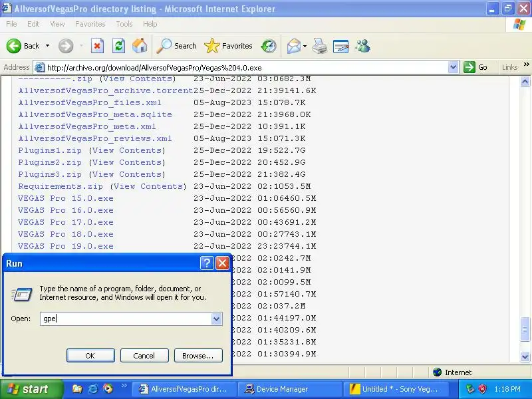Expand the address bar dropdown arrow
Screen dimensions: 532x399
click(453, 67)
